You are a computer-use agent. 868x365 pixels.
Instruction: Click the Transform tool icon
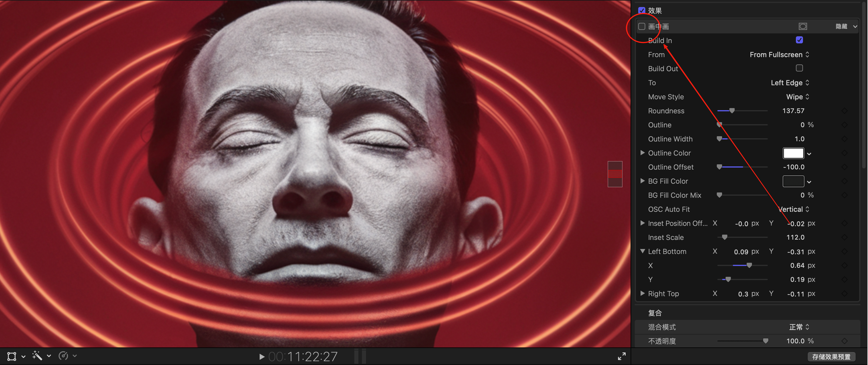12,356
